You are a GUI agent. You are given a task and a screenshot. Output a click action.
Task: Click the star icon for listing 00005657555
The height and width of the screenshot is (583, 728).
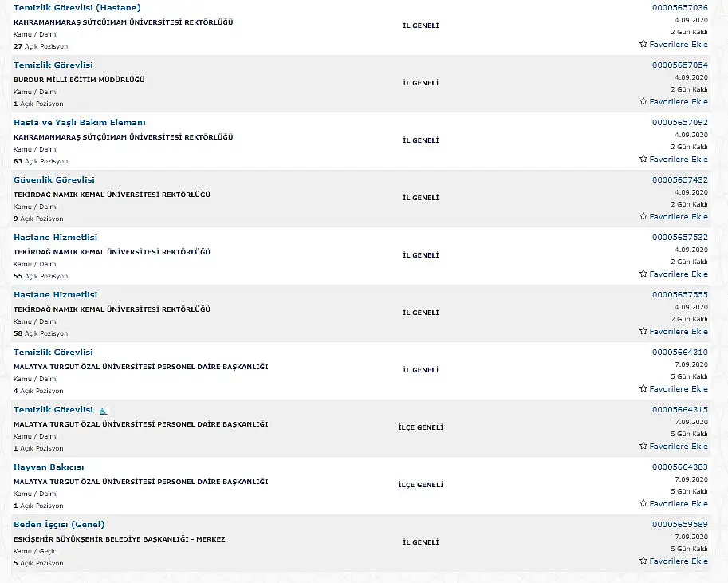point(643,331)
